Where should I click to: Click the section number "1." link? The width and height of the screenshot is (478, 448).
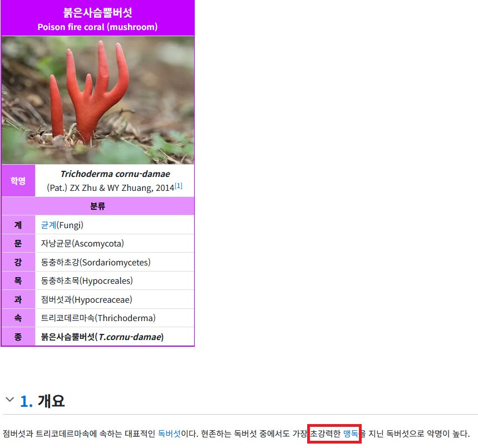point(26,401)
